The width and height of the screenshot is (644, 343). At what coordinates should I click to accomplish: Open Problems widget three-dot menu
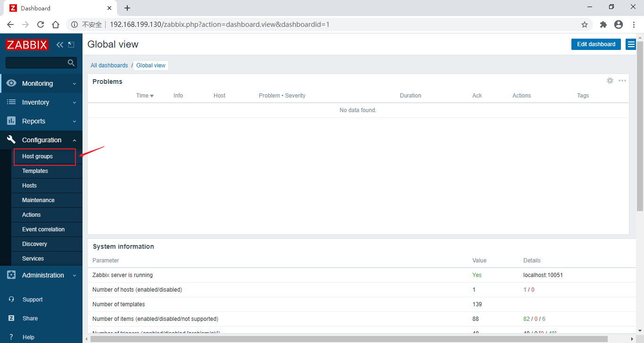point(622,81)
